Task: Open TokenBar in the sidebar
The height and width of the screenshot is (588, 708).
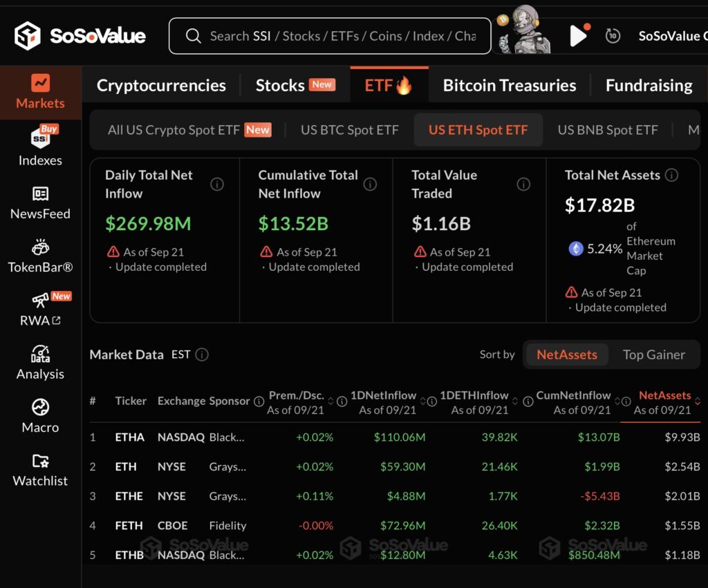Action: click(x=41, y=256)
